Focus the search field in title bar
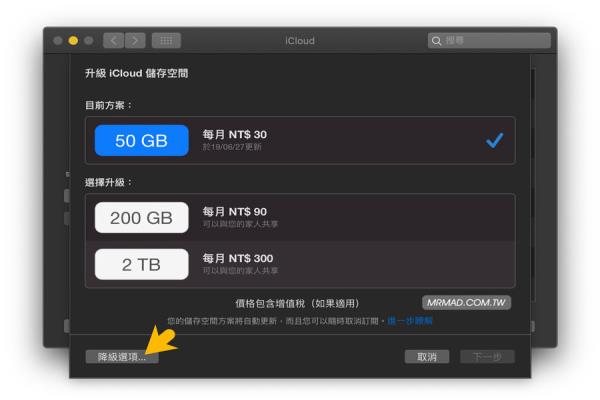This screenshot has height=400, width=600. pos(489,41)
